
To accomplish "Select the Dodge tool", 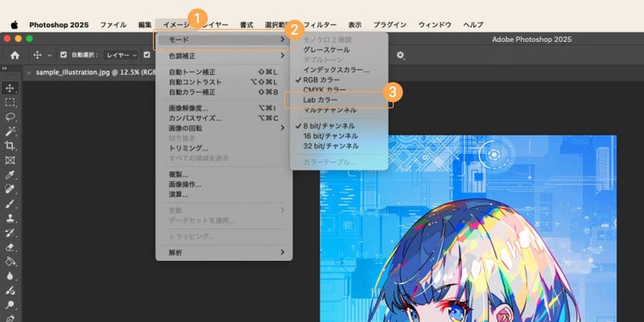I will 9,305.
